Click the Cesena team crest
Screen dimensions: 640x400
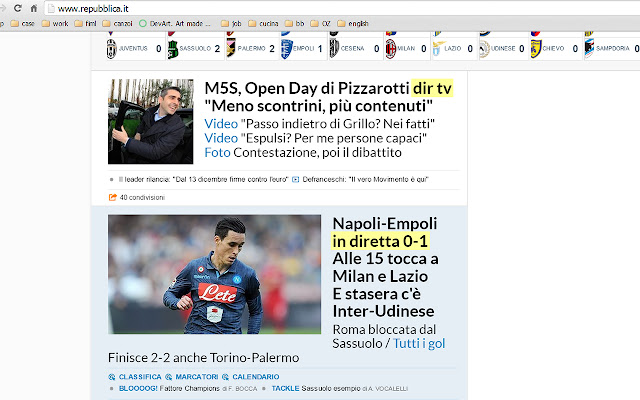point(334,49)
